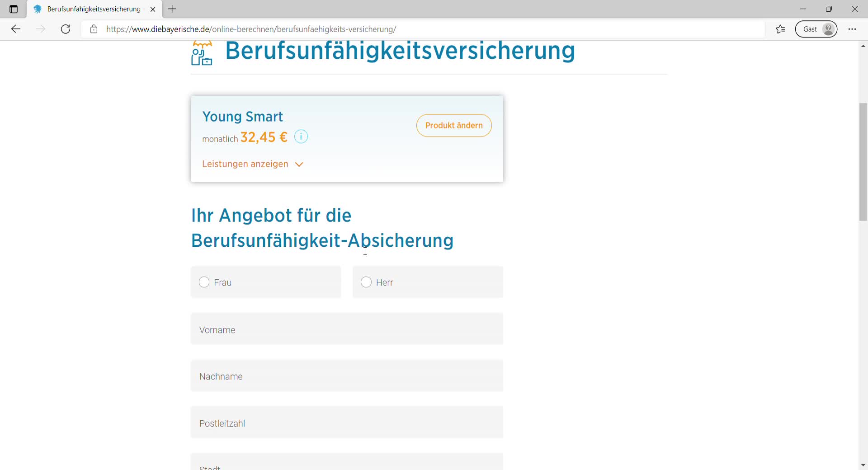The height and width of the screenshot is (470, 868).
Task: Click the Postleitzahl text field
Action: tap(347, 423)
